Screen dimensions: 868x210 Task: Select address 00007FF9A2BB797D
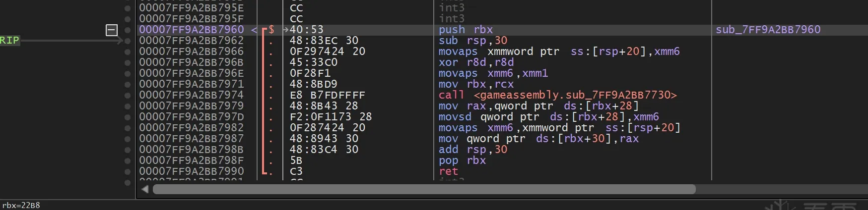[x=192, y=117]
